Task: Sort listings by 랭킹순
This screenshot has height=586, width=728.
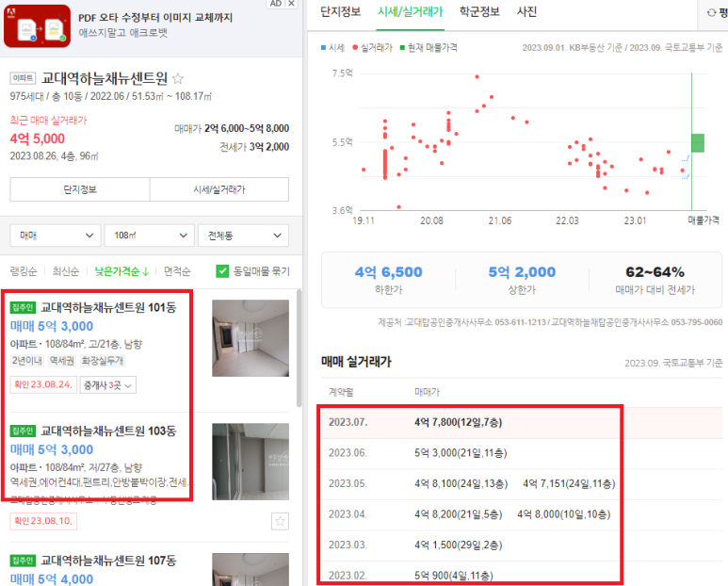Action: (x=24, y=271)
